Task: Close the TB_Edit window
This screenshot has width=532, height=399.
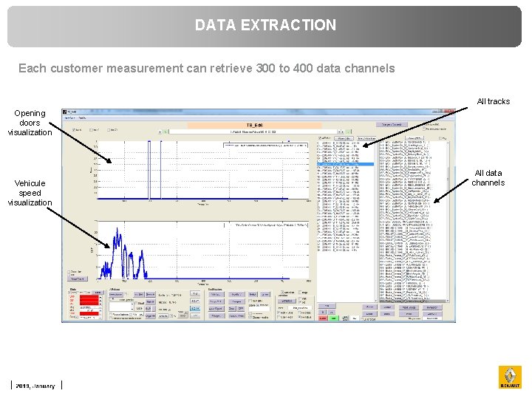Action: pyautogui.click(x=449, y=112)
